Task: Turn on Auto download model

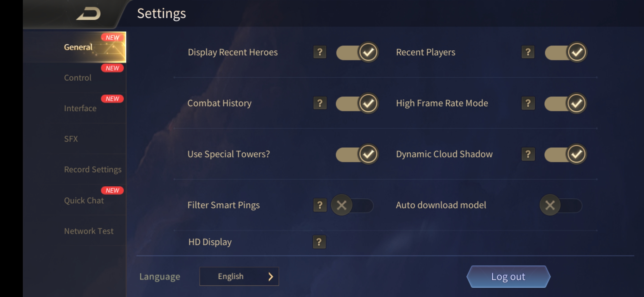Action: click(561, 205)
